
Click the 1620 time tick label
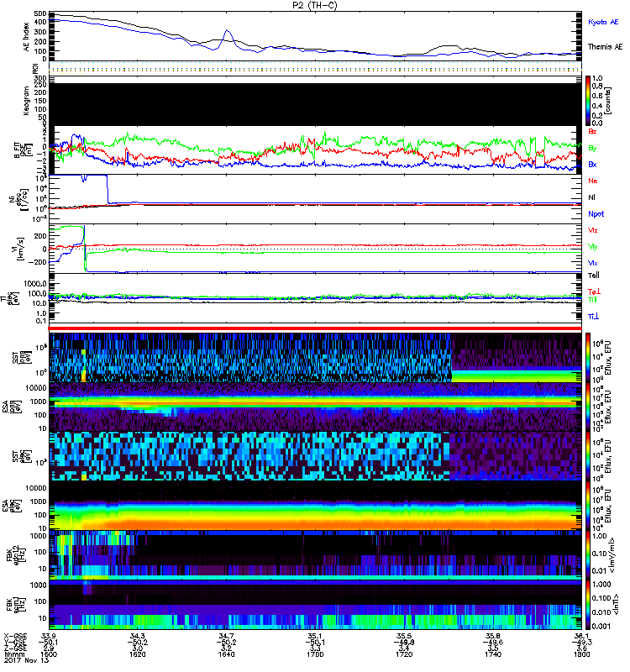137,654
